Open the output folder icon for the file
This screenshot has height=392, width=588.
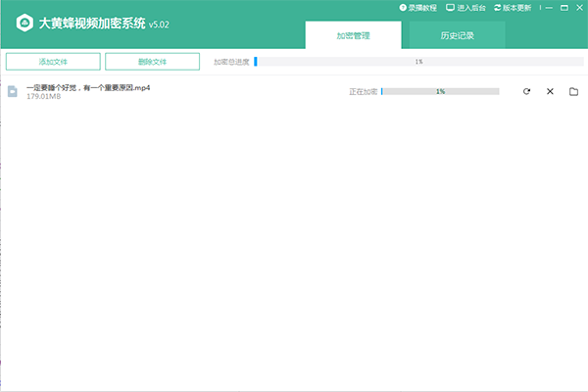573,91
